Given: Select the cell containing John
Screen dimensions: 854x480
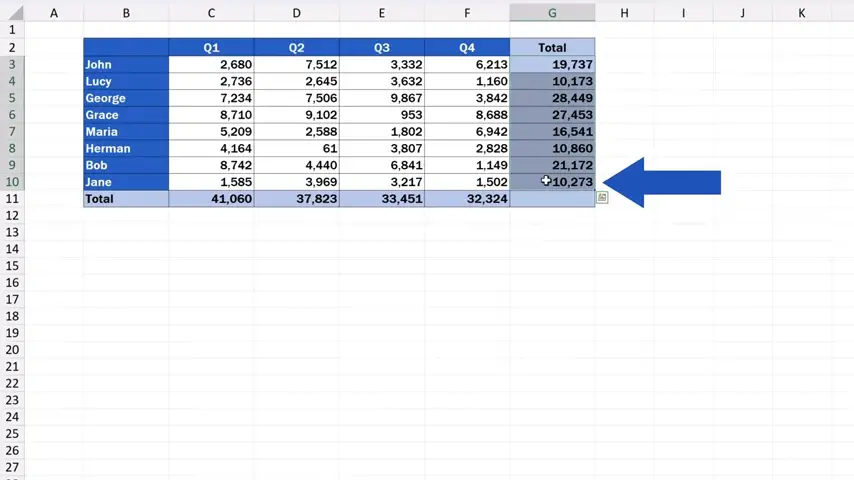Looking at the screenshot, I should (x=126, y=65).
